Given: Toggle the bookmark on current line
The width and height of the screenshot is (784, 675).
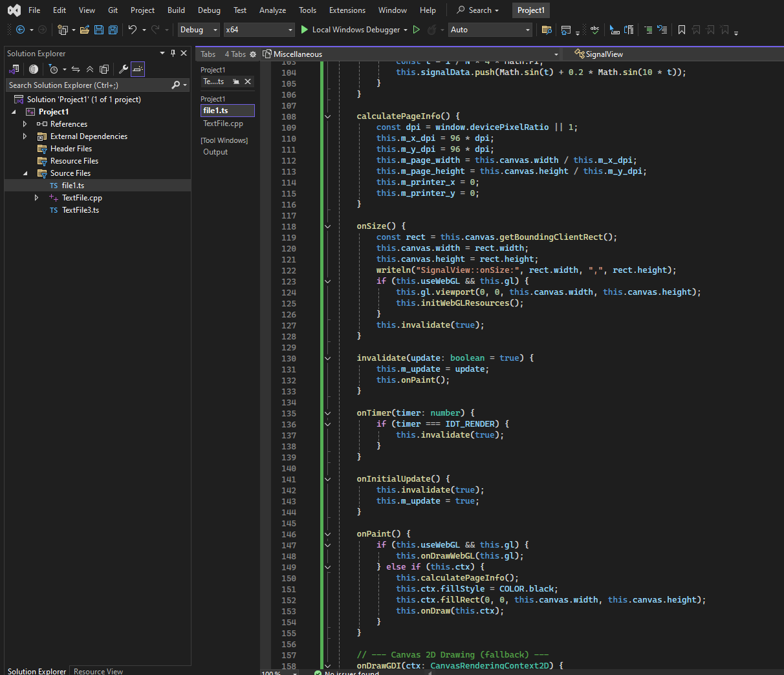Looking at the screenshot, I should (681, 30).
